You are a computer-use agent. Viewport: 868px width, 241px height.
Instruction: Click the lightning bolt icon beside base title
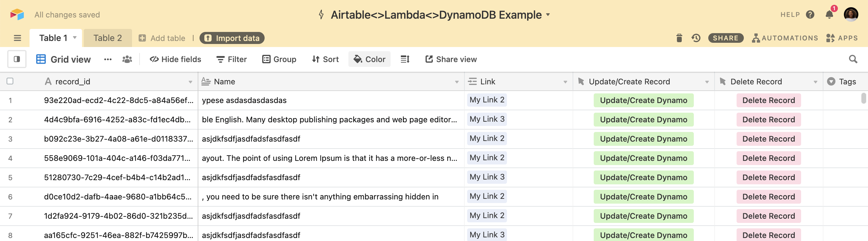(321, 14)
